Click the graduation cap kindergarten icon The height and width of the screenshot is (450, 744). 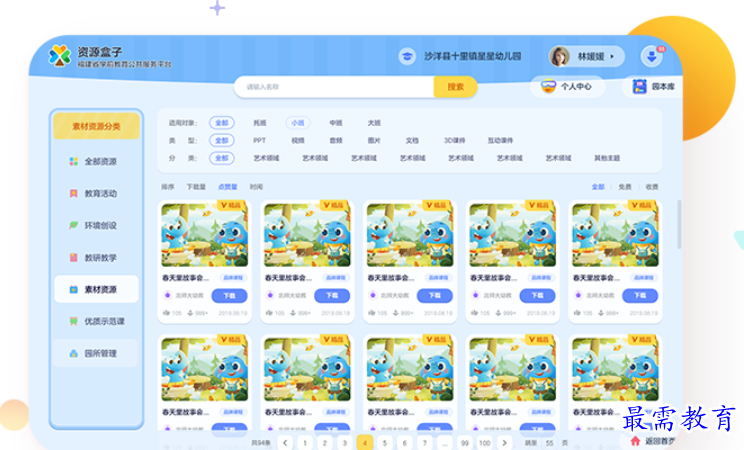coord(407,56)
